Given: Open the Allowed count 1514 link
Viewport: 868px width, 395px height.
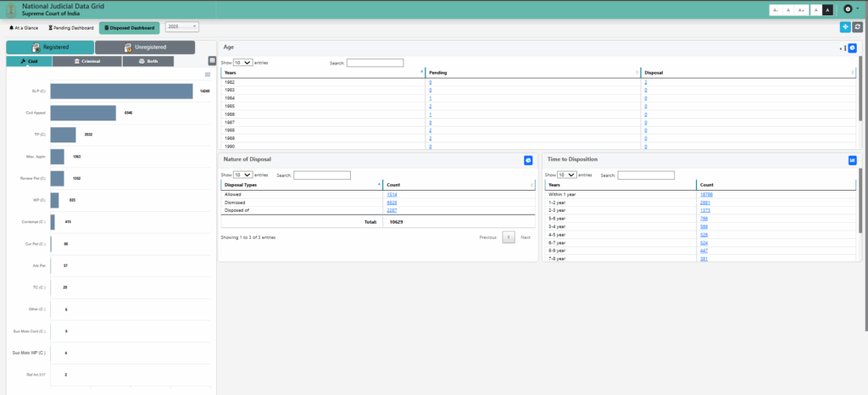Looking at the screenshot, I should 392,195.
